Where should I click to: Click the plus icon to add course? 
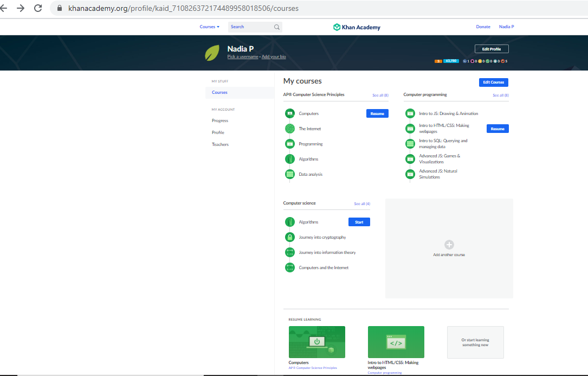point(449,245)
